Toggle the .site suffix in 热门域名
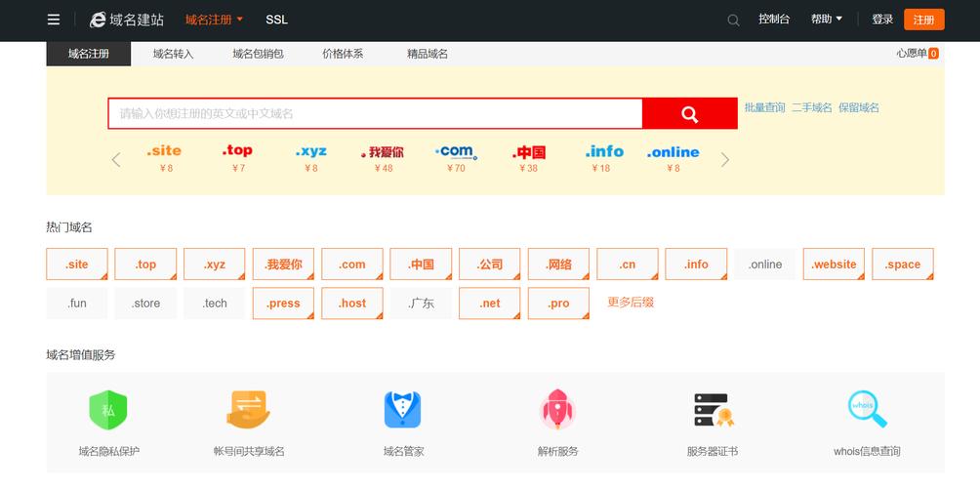This screenshot has width=980, height=488. coord(77,264)
